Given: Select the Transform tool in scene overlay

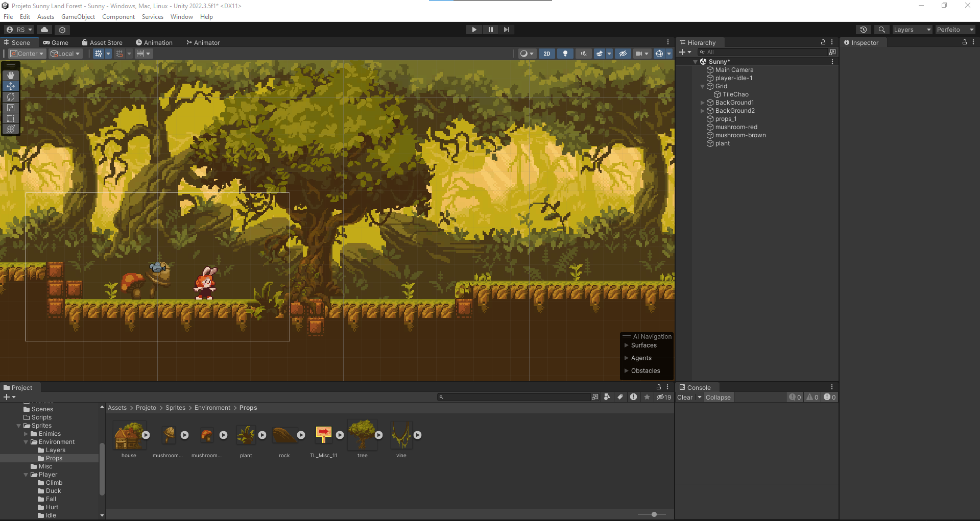Looking at the screenshot, I should tap(11, 129).
